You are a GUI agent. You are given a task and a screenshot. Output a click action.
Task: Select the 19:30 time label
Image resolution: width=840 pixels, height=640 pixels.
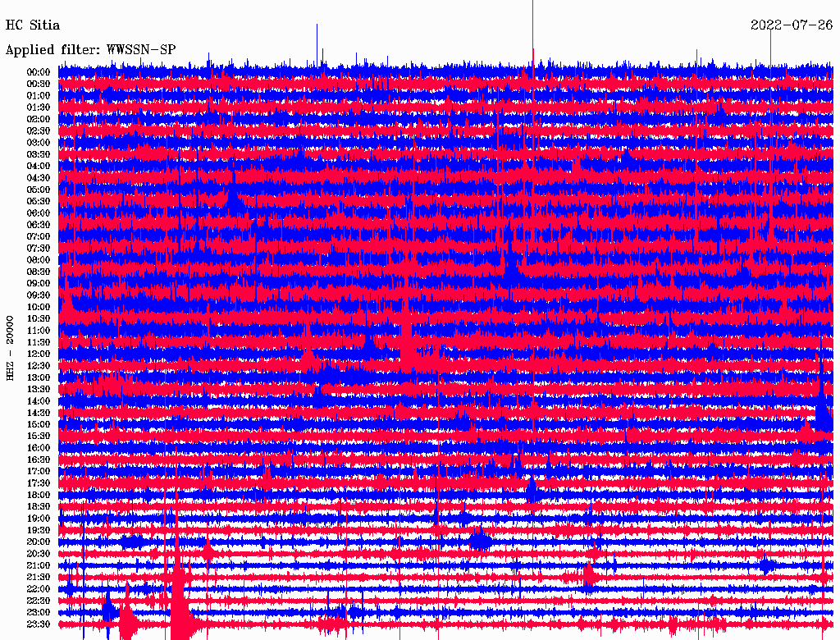pyautogui.click(x=39, y=530)
